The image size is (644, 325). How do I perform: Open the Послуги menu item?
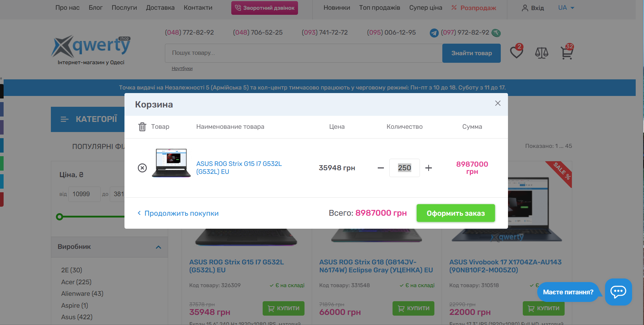[124, 8]
